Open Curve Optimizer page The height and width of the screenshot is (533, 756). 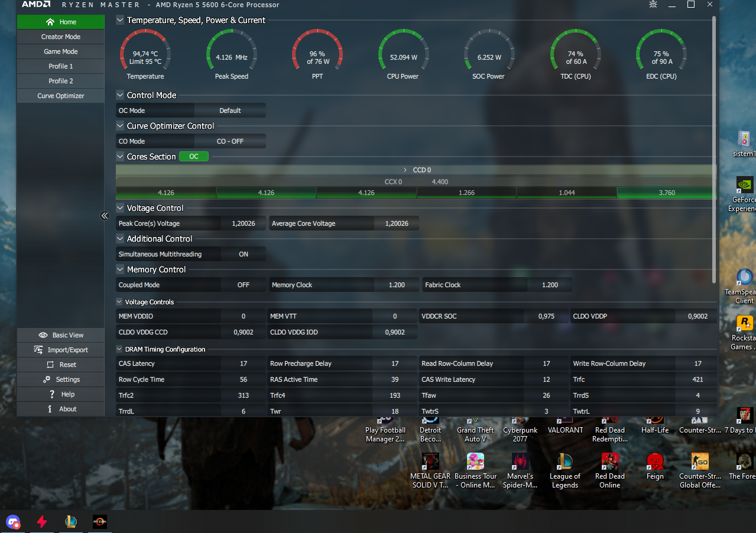(x=61, y=96)
